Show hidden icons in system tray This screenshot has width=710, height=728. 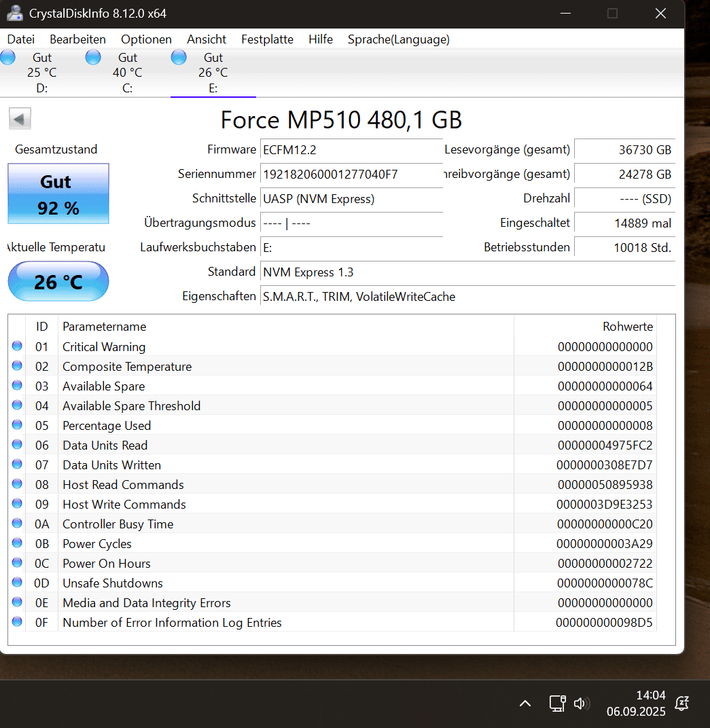pos(525,704)
